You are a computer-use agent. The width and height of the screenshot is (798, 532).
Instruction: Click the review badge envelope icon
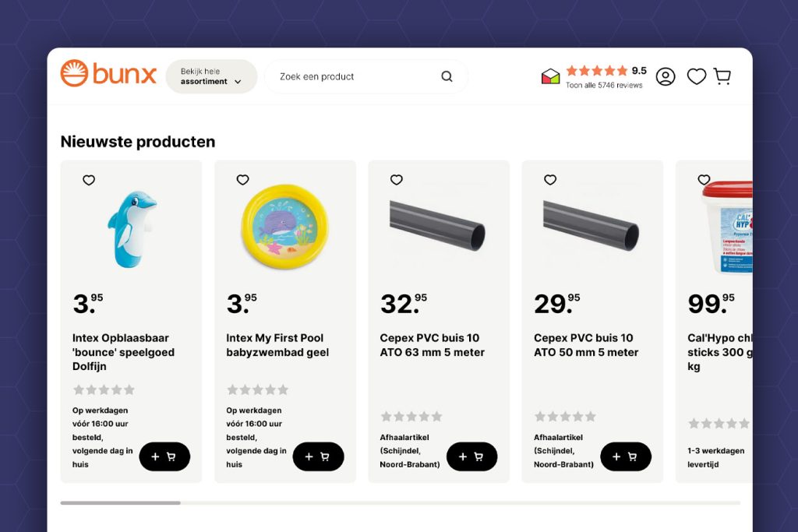point(551,76)
